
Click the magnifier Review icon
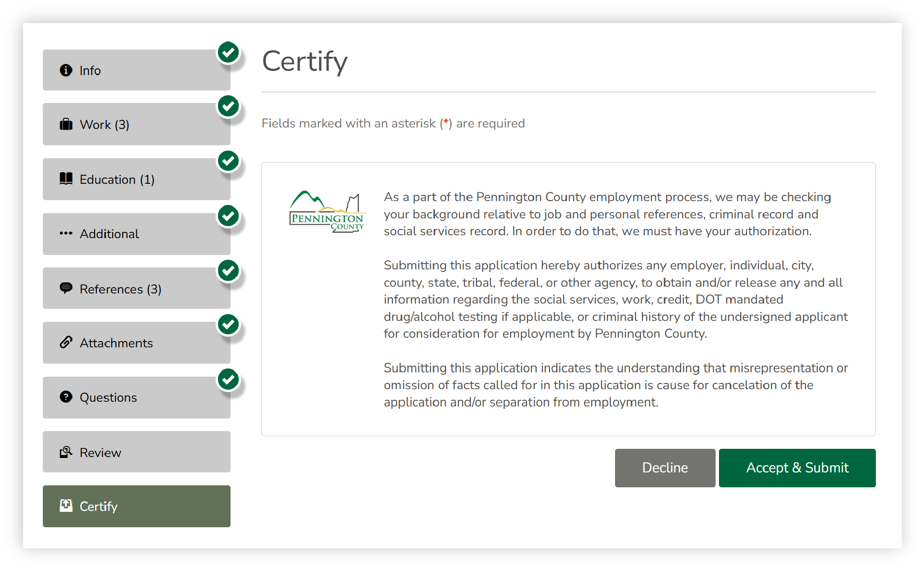[66, 452]
